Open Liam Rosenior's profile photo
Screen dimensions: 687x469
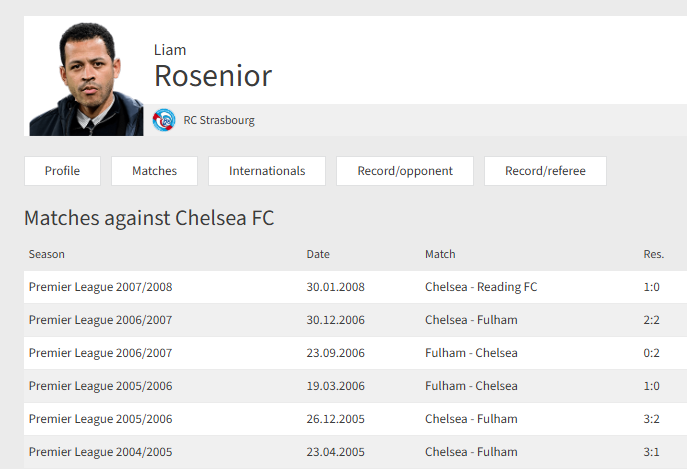[86, 79]
